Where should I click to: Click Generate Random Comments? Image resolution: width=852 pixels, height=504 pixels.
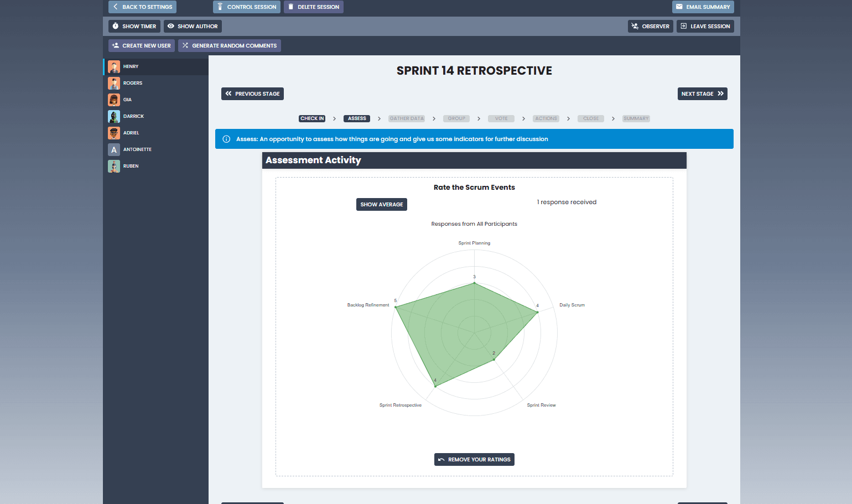pos(229,46)
